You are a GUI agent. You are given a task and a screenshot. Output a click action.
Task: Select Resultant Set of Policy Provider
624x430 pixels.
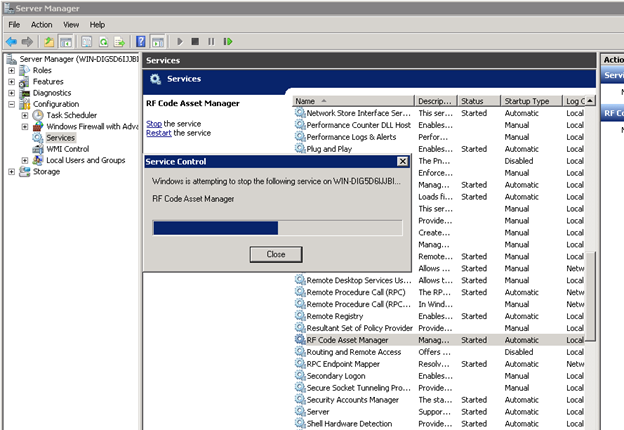(359, 328)
